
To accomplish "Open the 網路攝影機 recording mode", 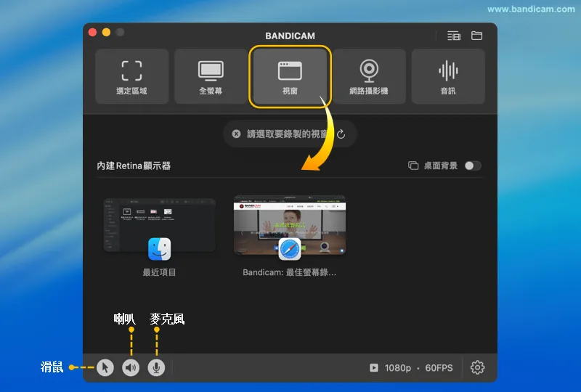I will tap(369, 77).
